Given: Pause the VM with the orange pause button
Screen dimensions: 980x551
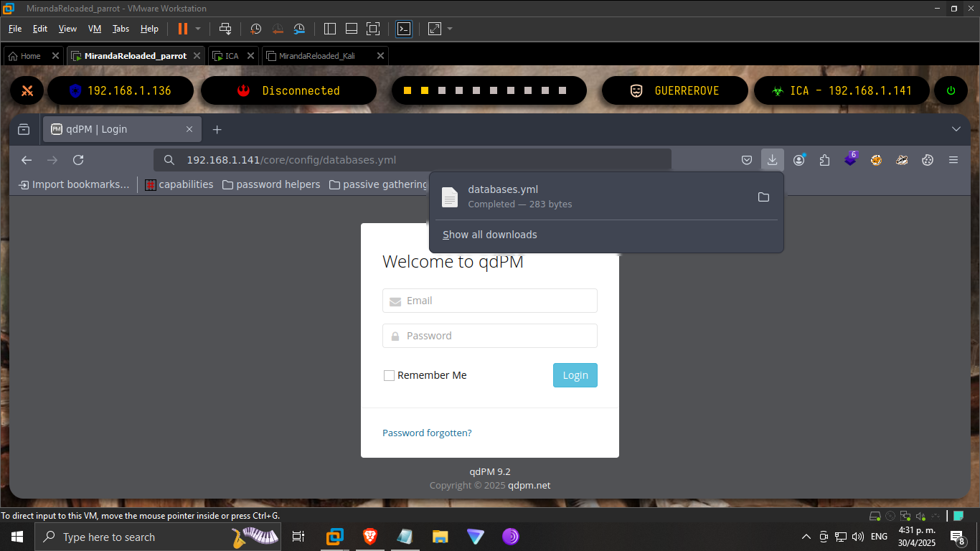Looking at the screenshot, I should point(183,29).
